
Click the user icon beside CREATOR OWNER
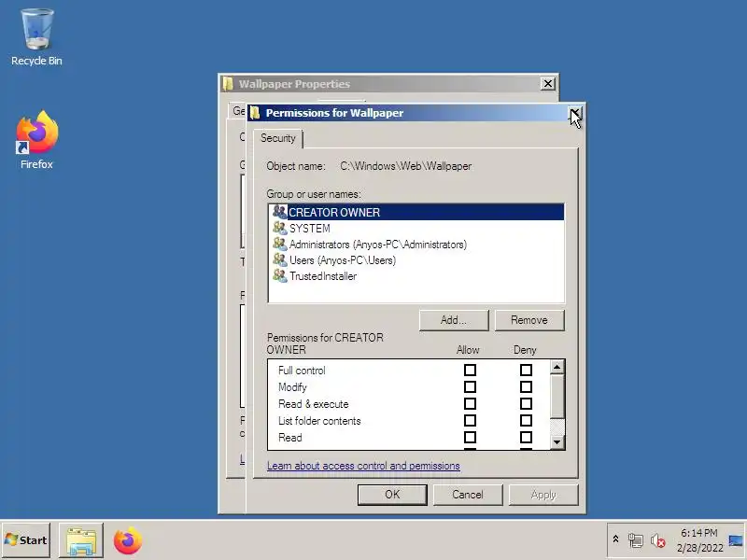[279, 212]
